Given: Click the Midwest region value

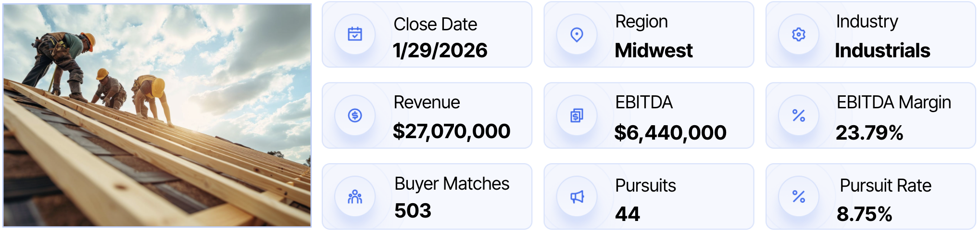Looking at the screenshot, I should coord(653,51).
